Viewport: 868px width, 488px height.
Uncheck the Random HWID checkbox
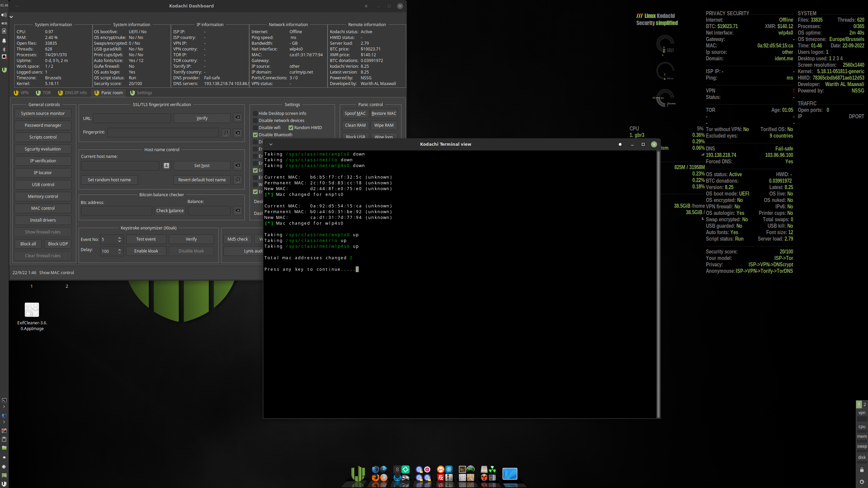pyautogui.click(x=291, y=128)
